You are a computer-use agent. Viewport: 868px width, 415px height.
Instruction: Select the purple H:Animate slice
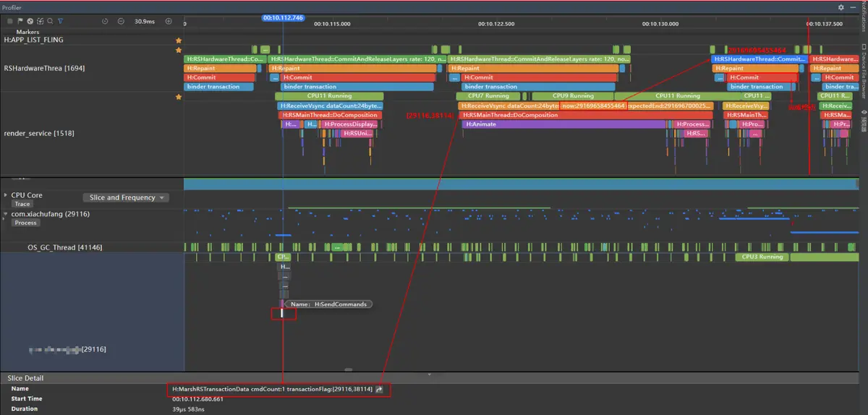click(563, 124)
